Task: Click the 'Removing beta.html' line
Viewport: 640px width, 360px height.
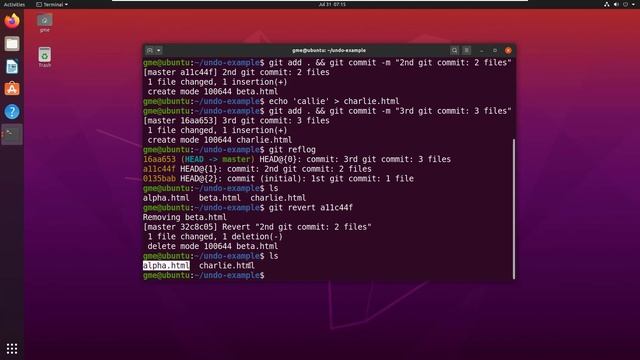Action: (x=184, y=218)
